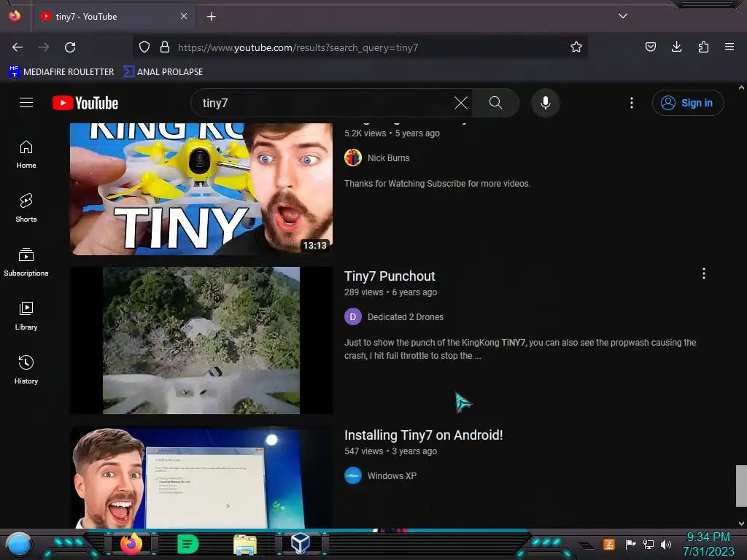Open the TINY drone video thumbnail
Viewport: 747px width, 560px height.
click(201, 189)
